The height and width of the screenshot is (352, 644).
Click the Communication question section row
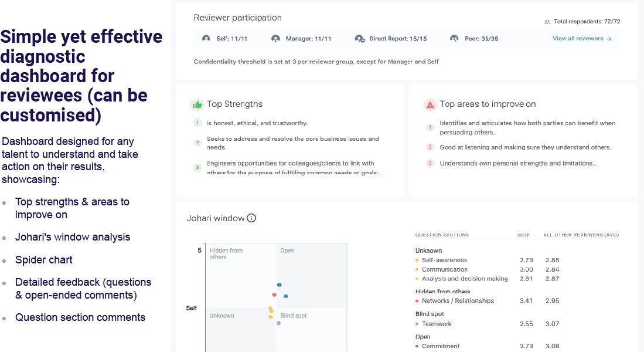[445, 270]
